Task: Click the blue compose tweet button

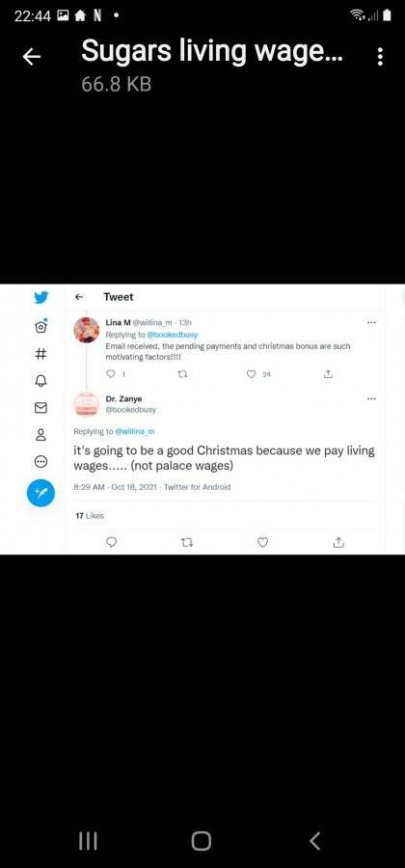Action: tap(40, 493)
